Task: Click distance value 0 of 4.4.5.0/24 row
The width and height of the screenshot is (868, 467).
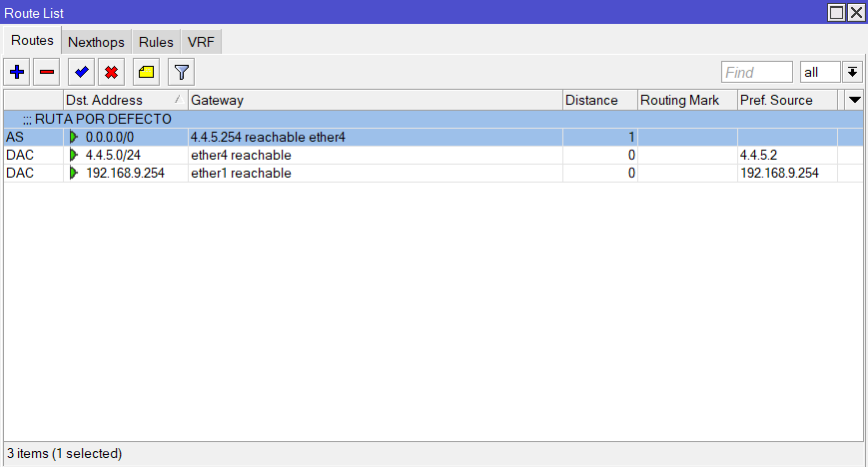Action: (x=631, y=155)
